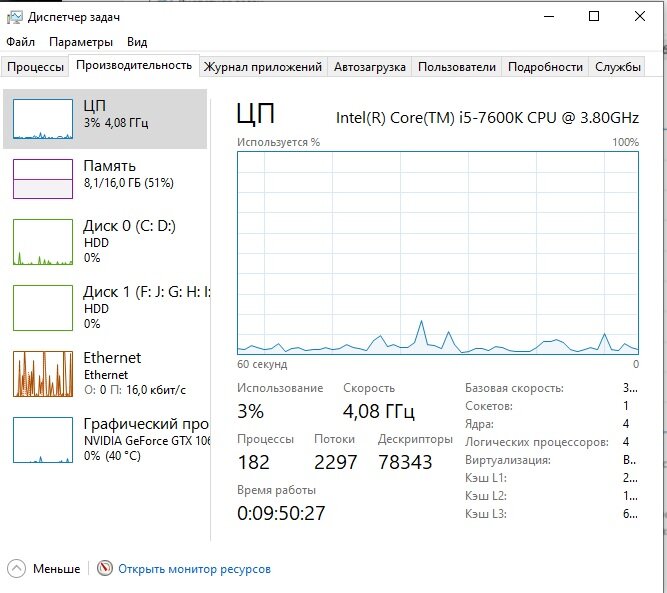Open the Файл menu
The width and height of the screenshot is (667, 593).
coord(20,42)
